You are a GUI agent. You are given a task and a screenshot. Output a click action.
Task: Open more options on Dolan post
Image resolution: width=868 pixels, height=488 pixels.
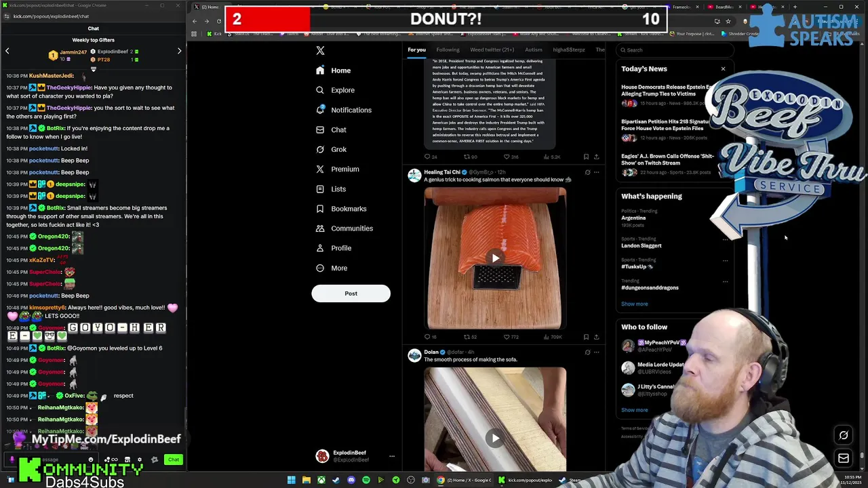tap(596, 352)
